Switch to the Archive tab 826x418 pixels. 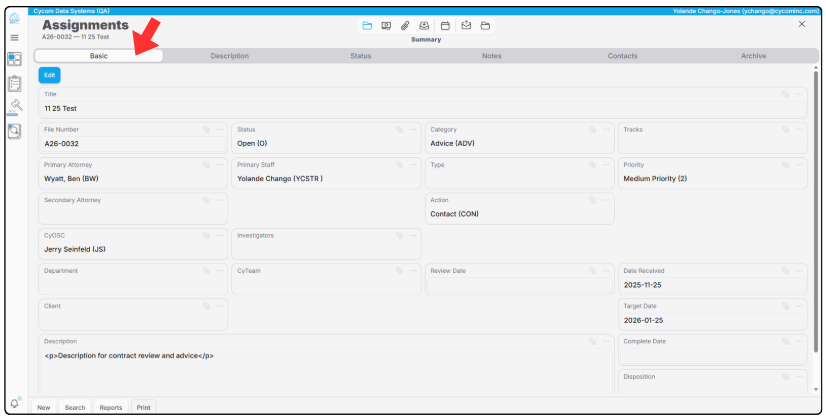coord(753,55)
